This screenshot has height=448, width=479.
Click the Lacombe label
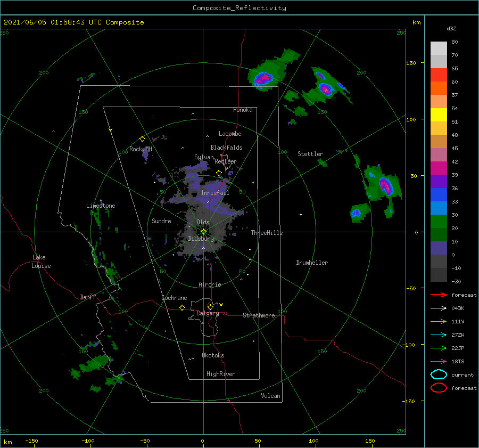pos(230,134)
